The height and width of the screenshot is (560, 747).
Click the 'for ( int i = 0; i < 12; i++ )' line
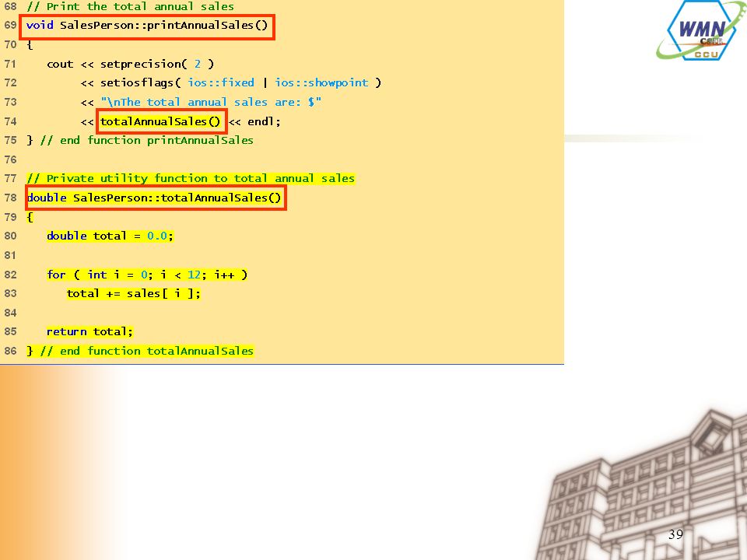147,275
